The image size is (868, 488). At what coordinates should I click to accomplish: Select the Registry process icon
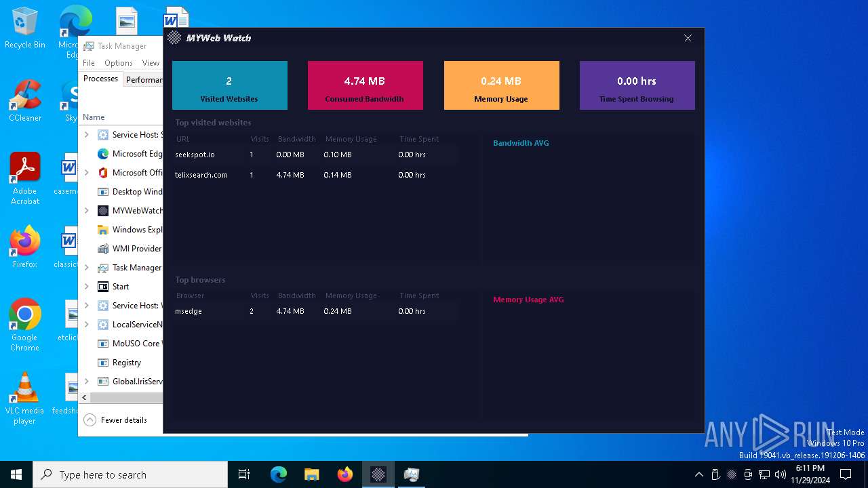[x=103, y=363]
